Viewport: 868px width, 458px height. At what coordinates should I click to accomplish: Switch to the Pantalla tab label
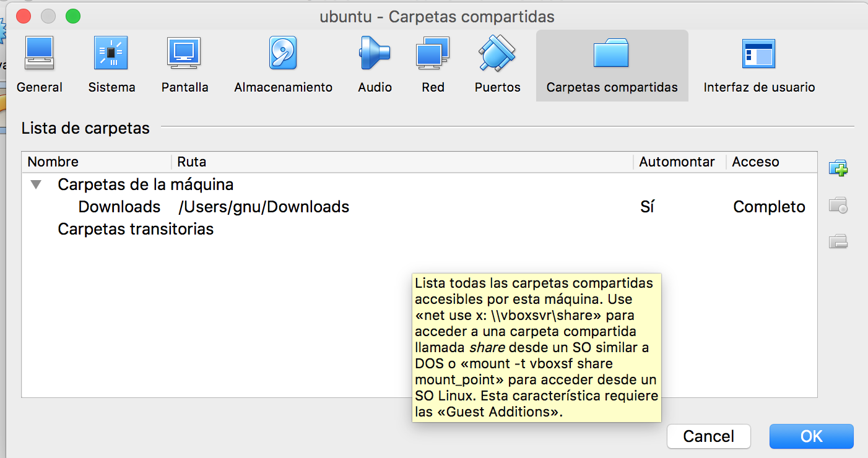[x=185, y=87]
